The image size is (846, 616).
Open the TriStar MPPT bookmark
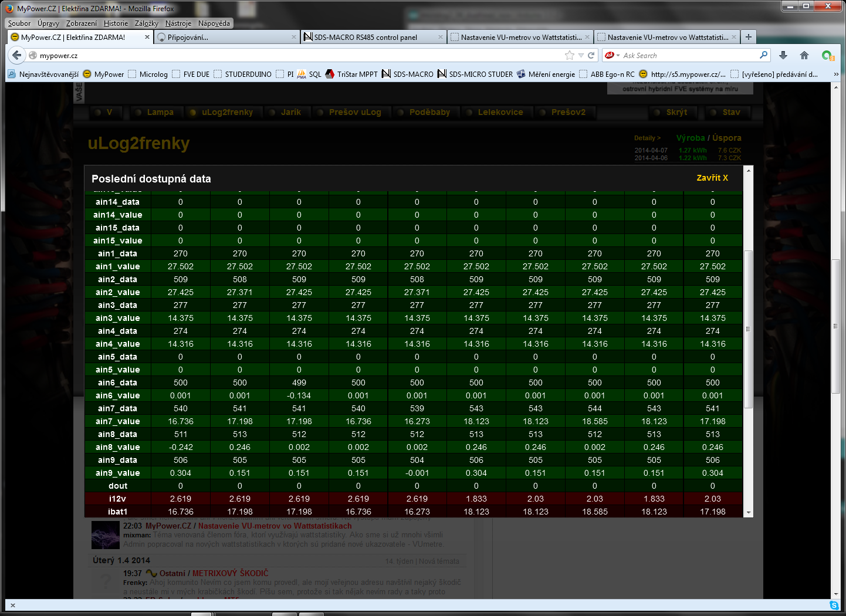pos(357,74)
